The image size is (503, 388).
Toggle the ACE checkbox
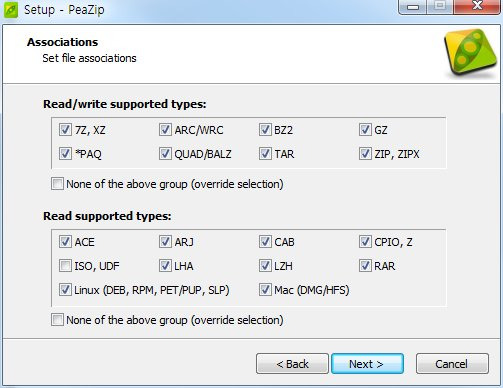pos(65,242)
